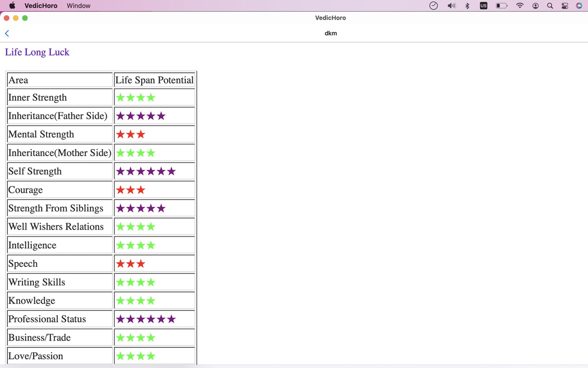Click the clock icon in menu bar
This screenshot has height=368, width=588.
click(x=433, y=6)
